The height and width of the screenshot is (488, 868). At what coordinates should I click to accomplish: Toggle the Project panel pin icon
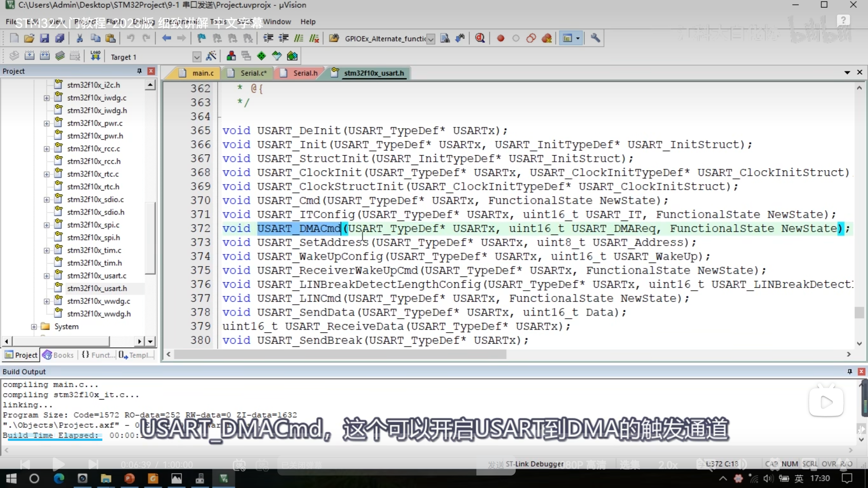[139, 71]
